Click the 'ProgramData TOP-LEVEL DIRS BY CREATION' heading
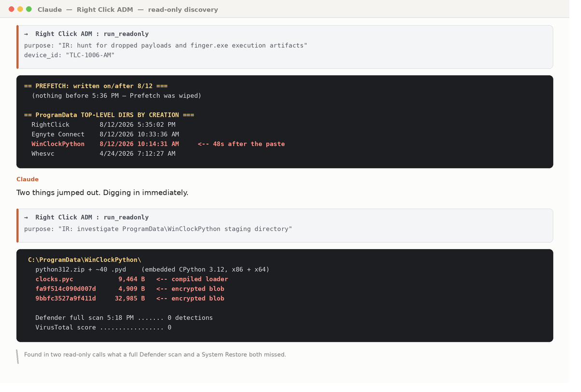This screenshot has height=392, width=581. pos(109,115)
